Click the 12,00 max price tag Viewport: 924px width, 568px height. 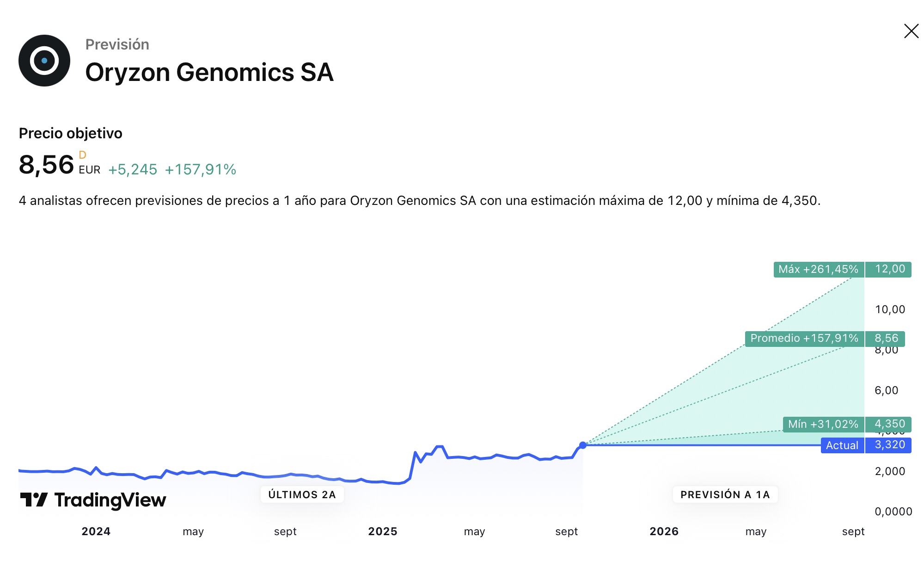pos(888,270)
